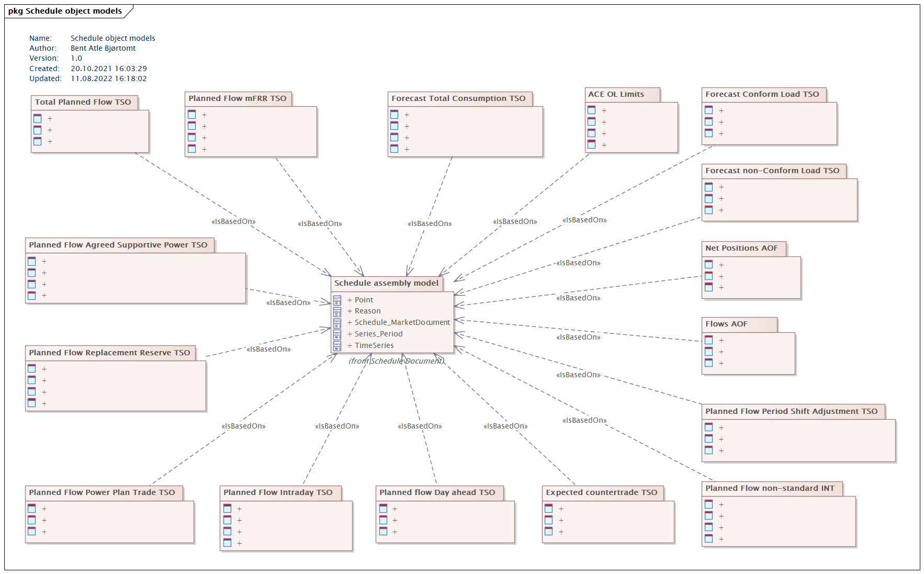Select the Net Positions AOF package title
This screenshot has height=574, width=924.
tap(741, 248)
